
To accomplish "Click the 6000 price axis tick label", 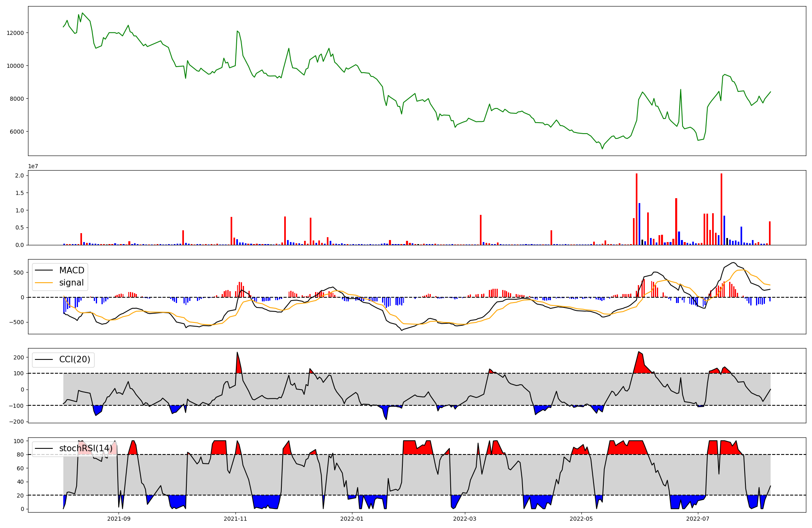I will pyautogui.click(x=17, y=132).
